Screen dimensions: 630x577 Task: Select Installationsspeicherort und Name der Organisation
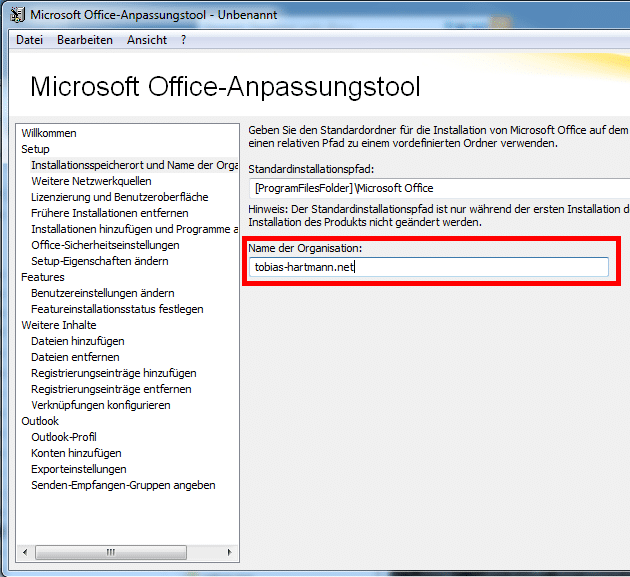135,165
